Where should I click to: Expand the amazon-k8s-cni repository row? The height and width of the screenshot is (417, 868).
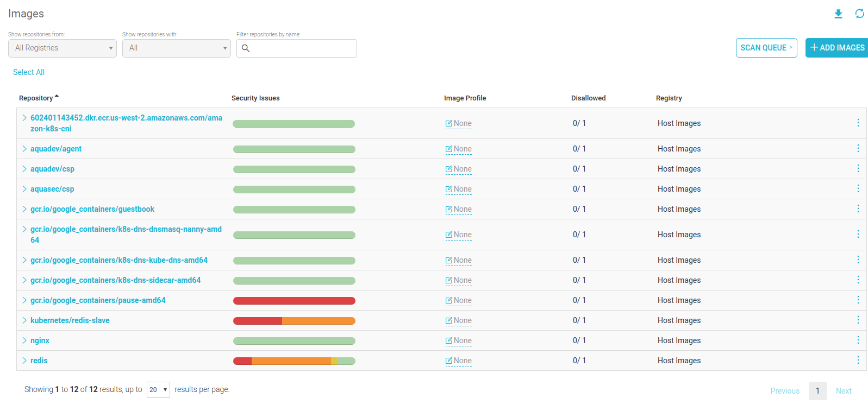tap(24, 118)
